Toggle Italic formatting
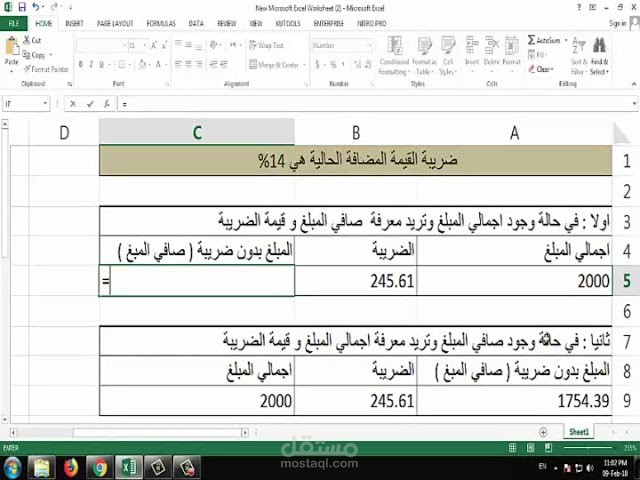The width and height of the screenshot is (640, 480). (91, 64)
